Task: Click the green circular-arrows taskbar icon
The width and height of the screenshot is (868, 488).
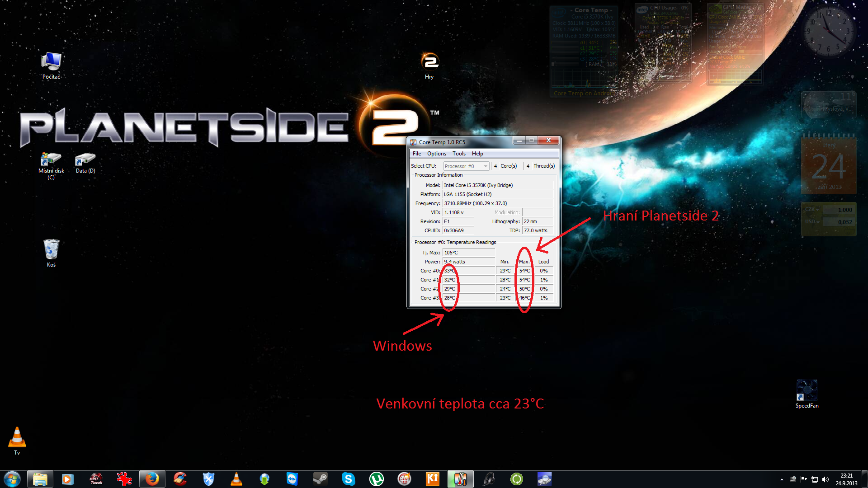Action: (x=517, y=479)
